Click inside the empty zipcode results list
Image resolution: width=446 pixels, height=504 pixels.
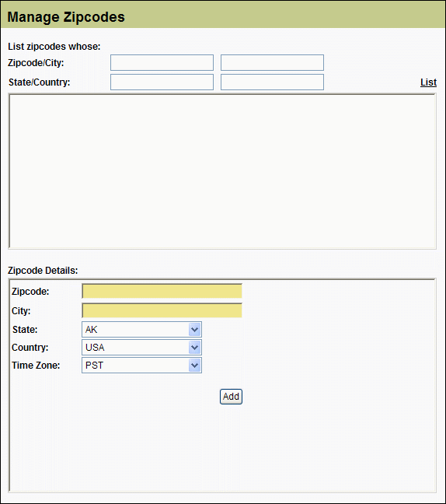click(222, 171)
